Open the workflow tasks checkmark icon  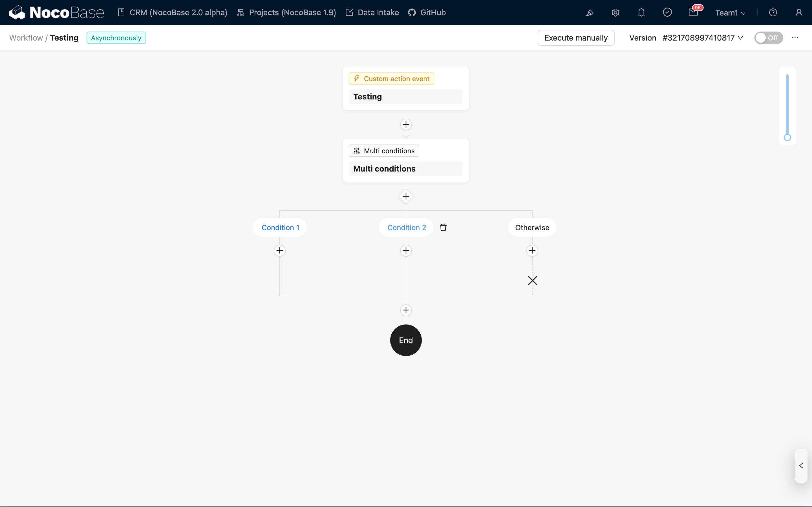coord(667,13)
